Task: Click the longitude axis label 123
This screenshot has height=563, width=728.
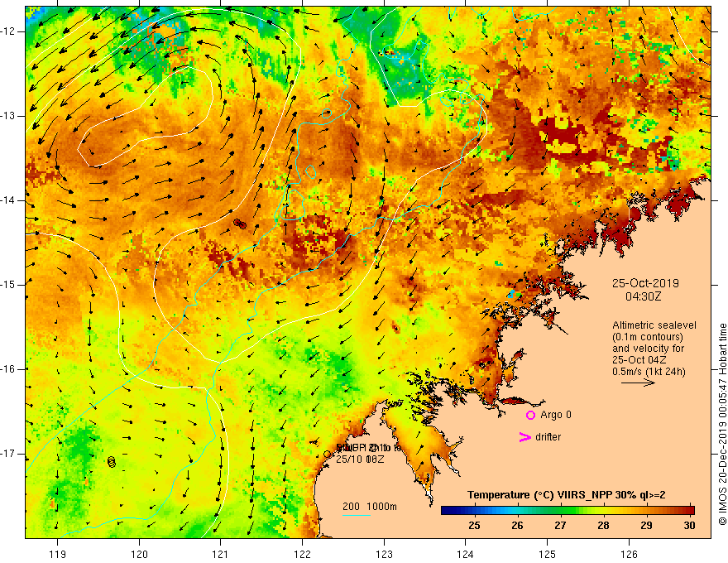Action: tap(384, 555)
